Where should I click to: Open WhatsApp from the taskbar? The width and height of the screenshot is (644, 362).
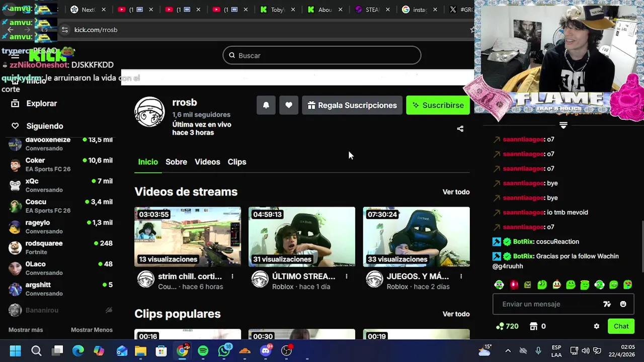[x=224, y=351]
